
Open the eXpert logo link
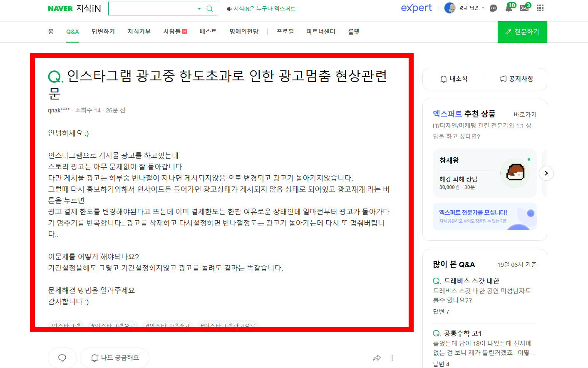[417, 8]
